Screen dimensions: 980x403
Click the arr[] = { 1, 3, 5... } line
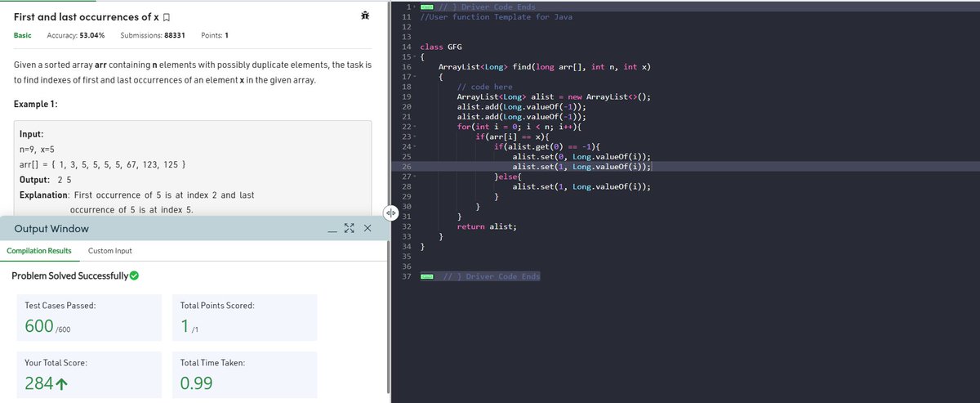[x=102, y=166]
